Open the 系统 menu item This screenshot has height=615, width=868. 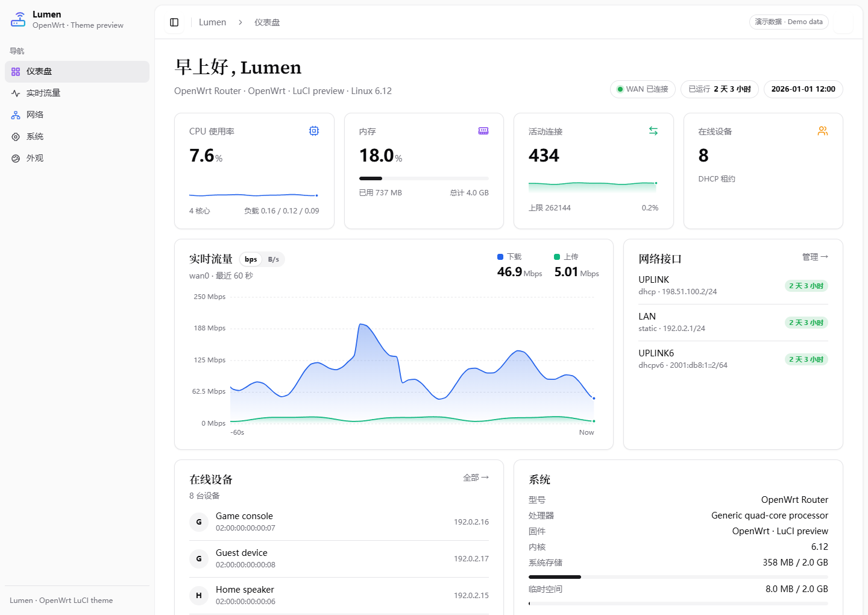77,137
